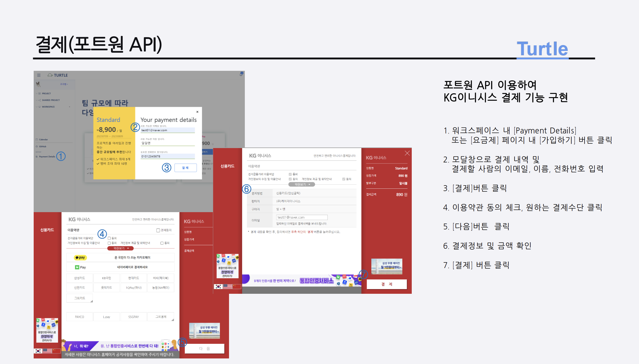Click the notification bell icon
Viewport: 639px width, 364px height.
(x=241, y=75)
